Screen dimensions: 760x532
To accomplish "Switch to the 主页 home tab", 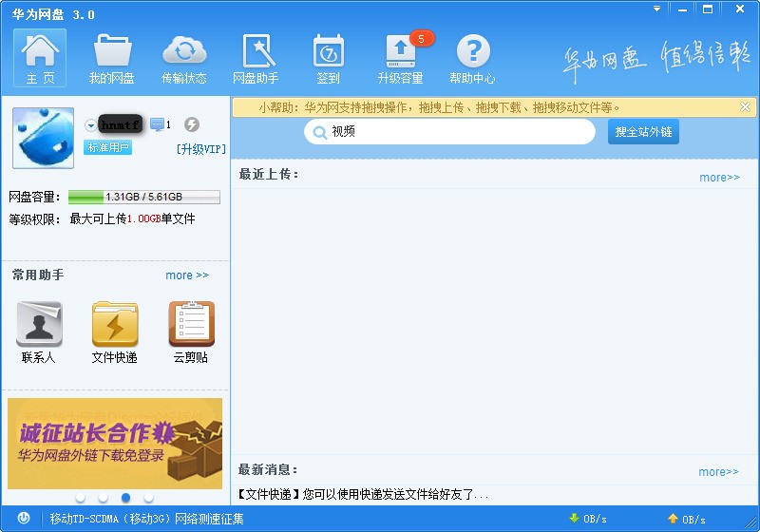I will pyautogui.click(x=40, y=58).
